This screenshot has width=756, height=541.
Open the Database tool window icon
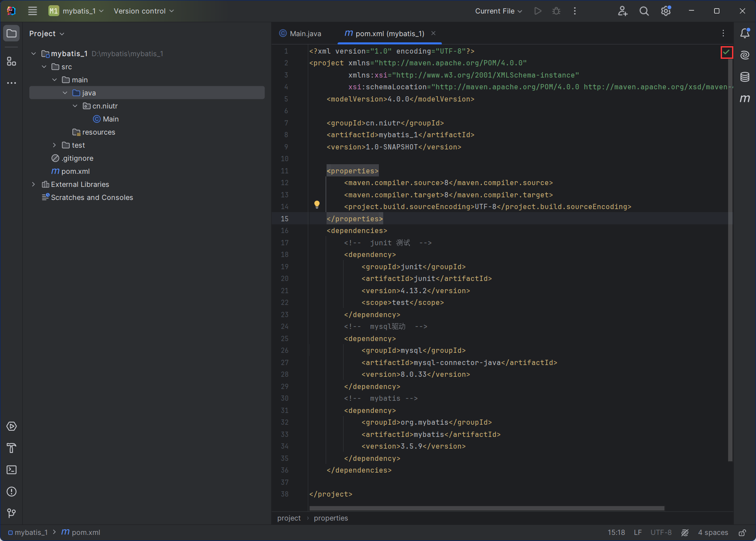pyautogui.click(x=745, y=77)
